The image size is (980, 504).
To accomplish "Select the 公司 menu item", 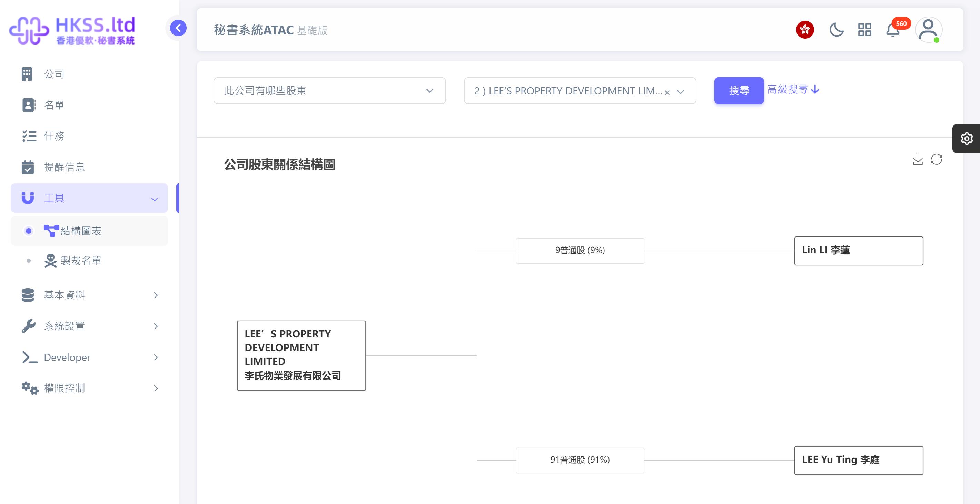I will [x=89, y=74].
